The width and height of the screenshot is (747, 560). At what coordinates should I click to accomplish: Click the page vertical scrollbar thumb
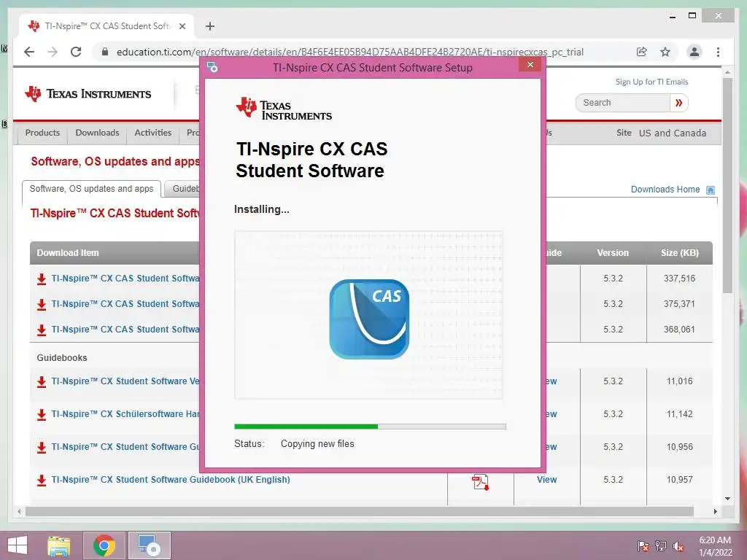coord(727,186)
